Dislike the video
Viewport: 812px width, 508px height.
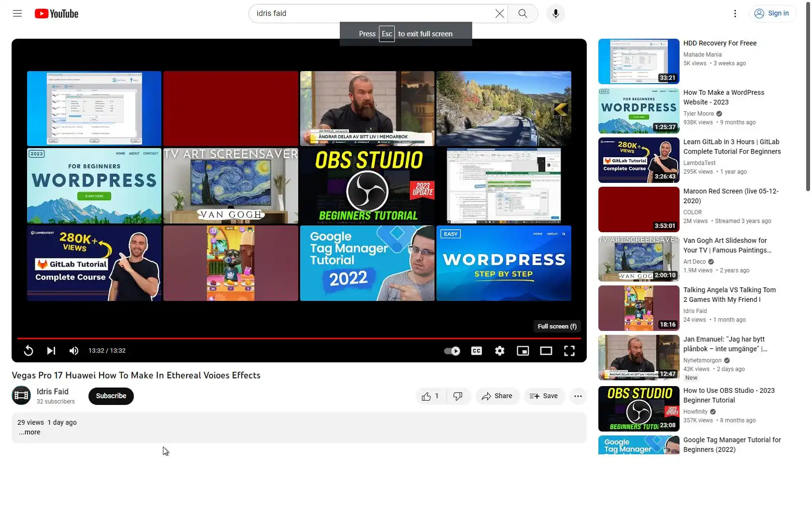458,396
